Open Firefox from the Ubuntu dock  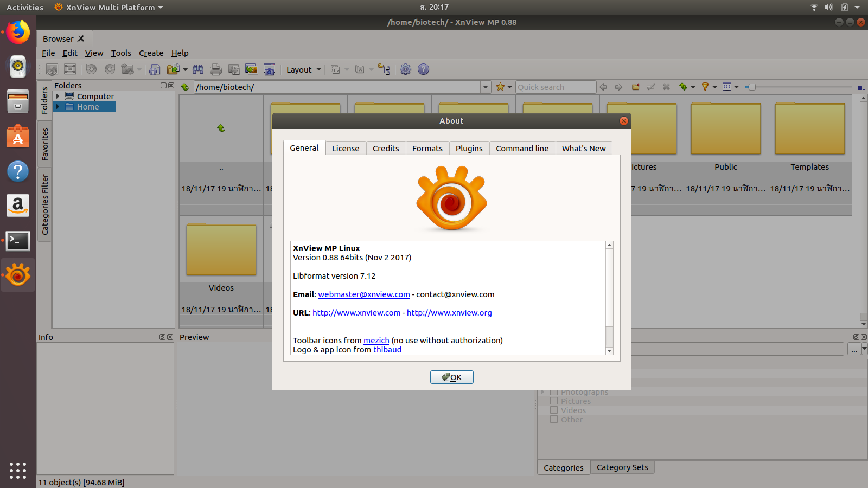pos(18,33)
